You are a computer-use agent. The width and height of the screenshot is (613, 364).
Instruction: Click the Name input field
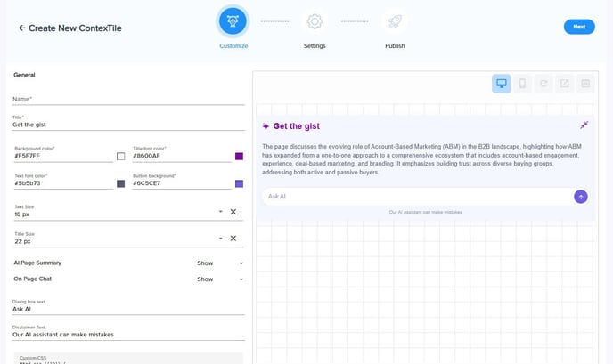tap(128, 99)
